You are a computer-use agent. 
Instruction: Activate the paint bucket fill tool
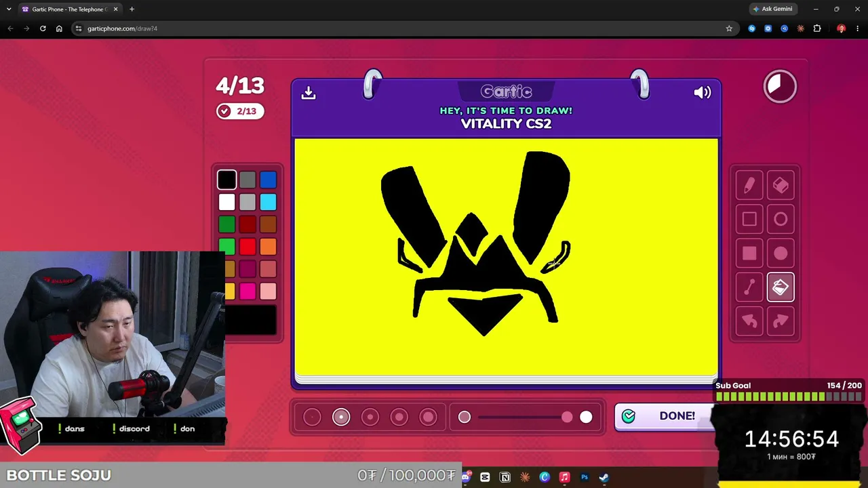[781, 287]
